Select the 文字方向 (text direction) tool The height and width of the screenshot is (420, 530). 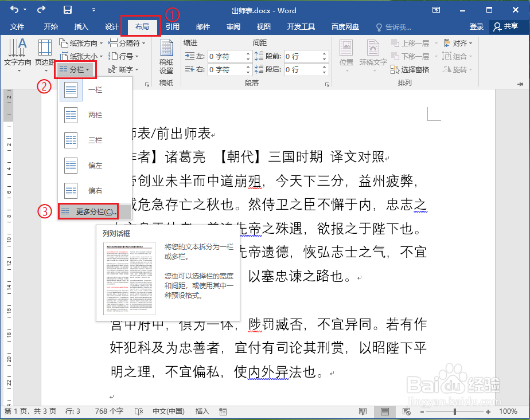pos(18,55)
